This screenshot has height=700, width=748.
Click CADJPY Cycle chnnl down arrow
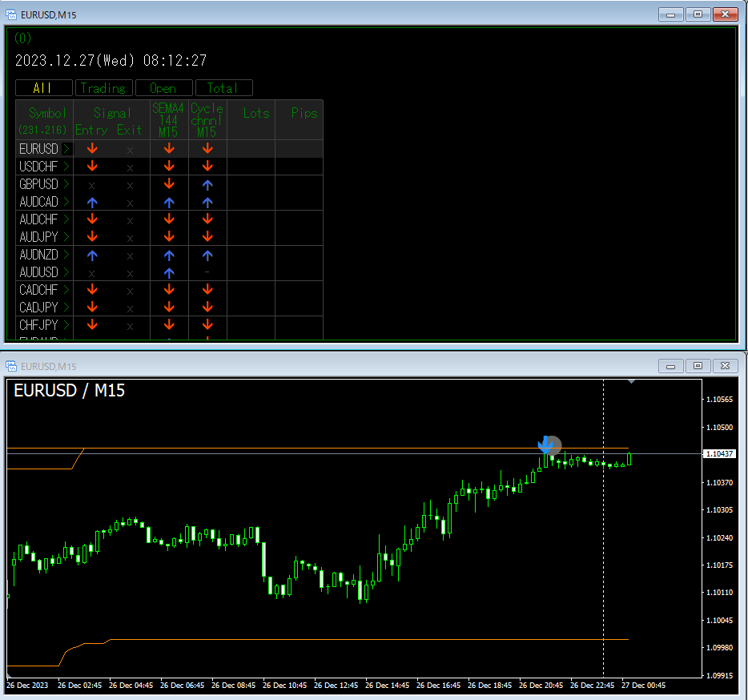click(207, 308)
